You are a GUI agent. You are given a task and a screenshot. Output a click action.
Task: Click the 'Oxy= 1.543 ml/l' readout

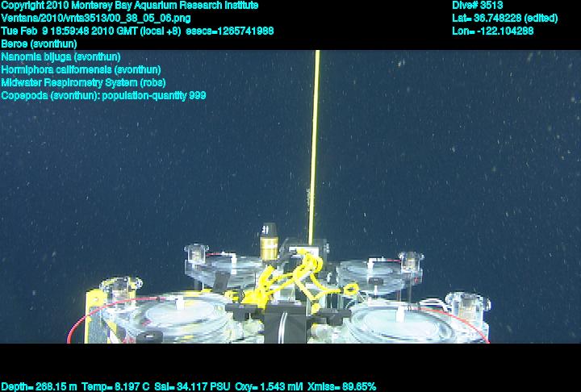269,387
